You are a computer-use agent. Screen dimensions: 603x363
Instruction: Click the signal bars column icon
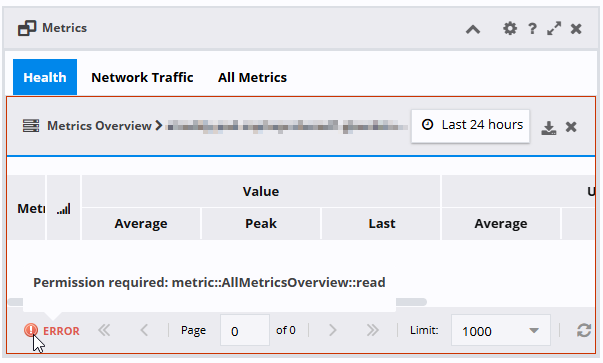coord(64,209)
